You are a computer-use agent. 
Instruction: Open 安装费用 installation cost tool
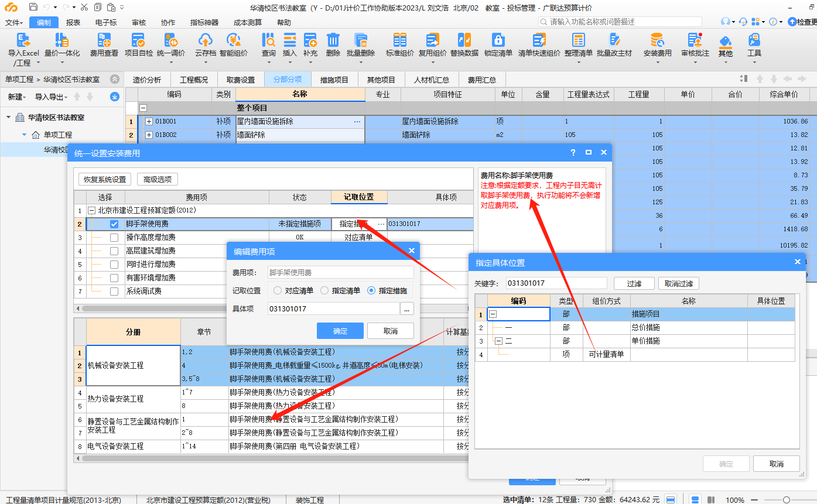(658, 46)
